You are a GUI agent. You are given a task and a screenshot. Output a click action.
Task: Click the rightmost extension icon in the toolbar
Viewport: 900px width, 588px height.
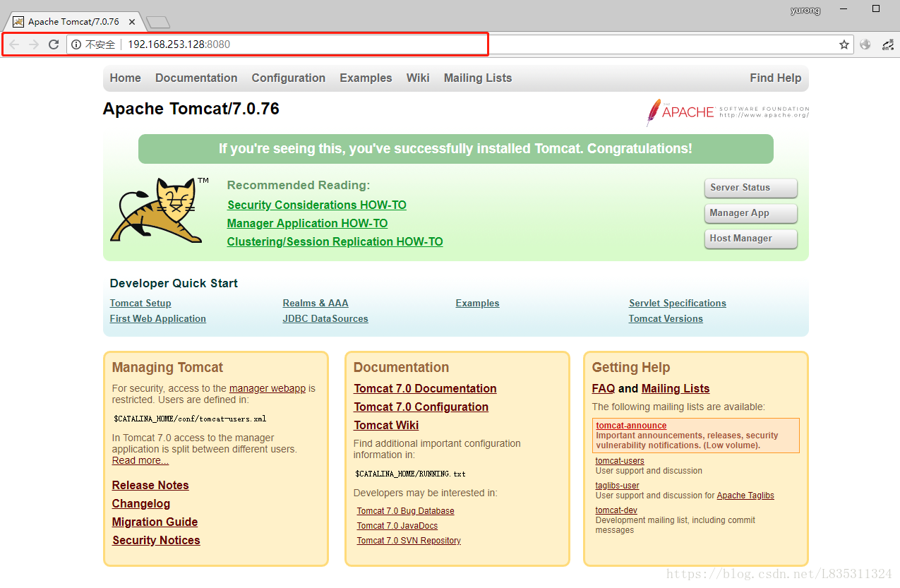click(x=888, y=44)
